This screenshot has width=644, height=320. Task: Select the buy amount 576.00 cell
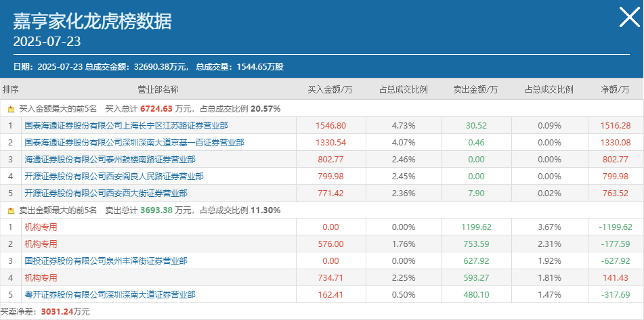(x=331, y=244)
